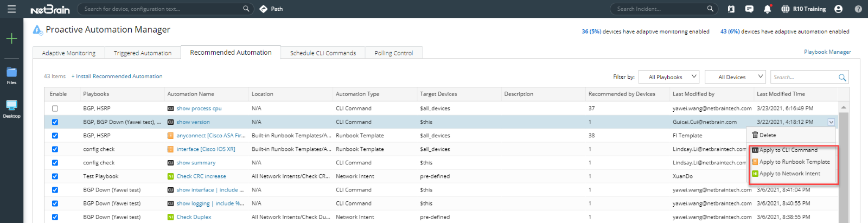Open the alarm notification icon beside incident search

731,9
